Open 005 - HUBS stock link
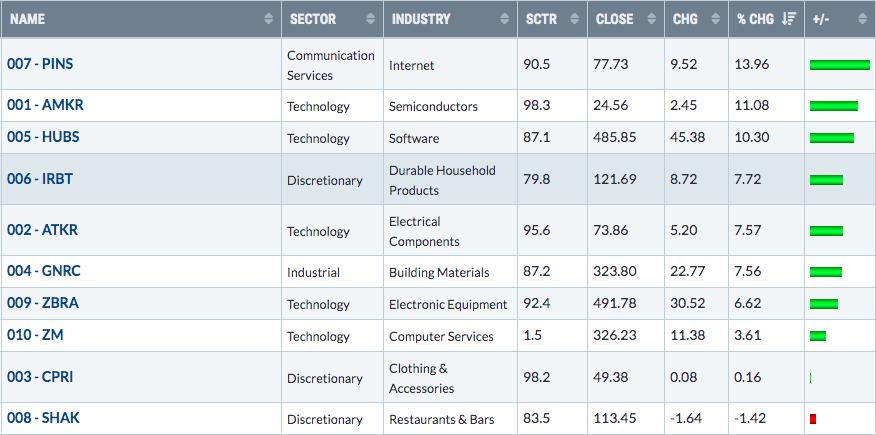 point(43,137)
